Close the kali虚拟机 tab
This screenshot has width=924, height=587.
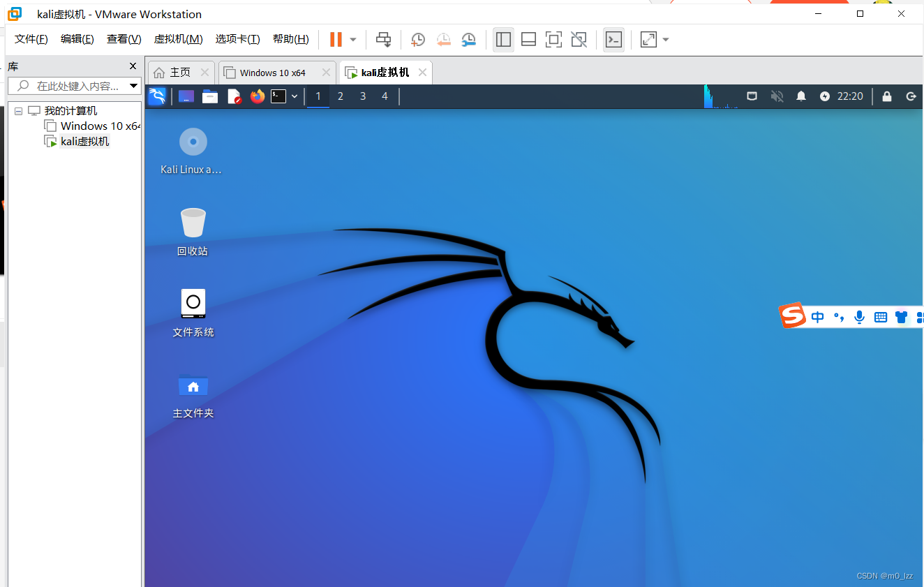point(422,73)
